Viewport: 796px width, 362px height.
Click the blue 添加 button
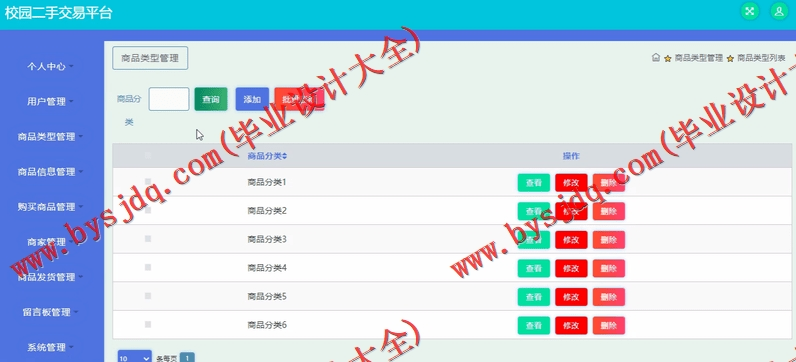(x=252, y=99)
